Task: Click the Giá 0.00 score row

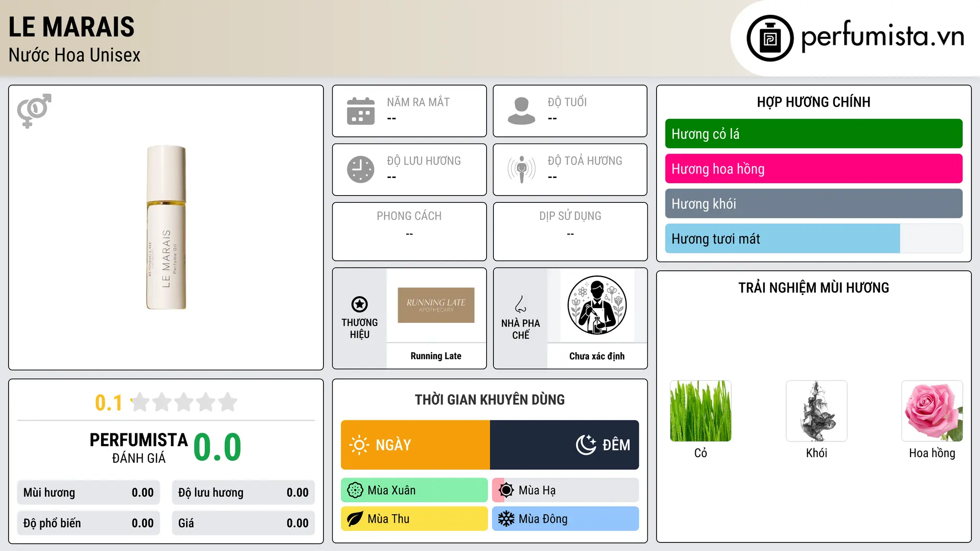Action: coord(244,523)
